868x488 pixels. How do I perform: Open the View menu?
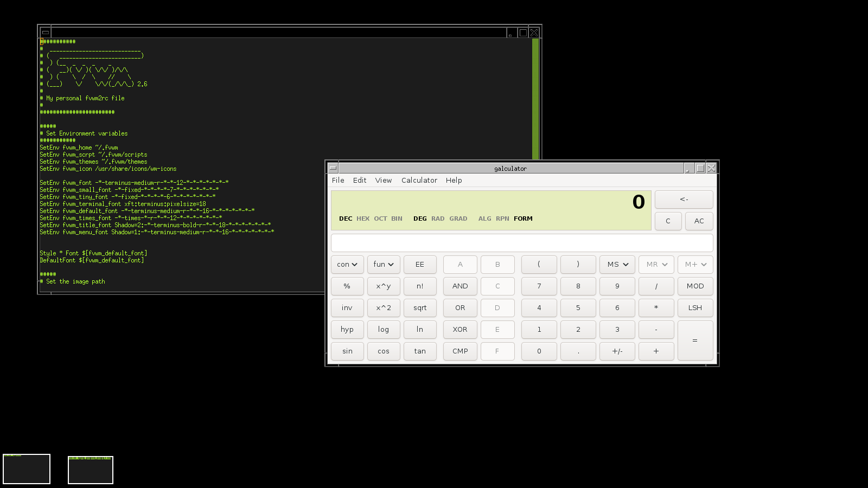coord(383,181)
